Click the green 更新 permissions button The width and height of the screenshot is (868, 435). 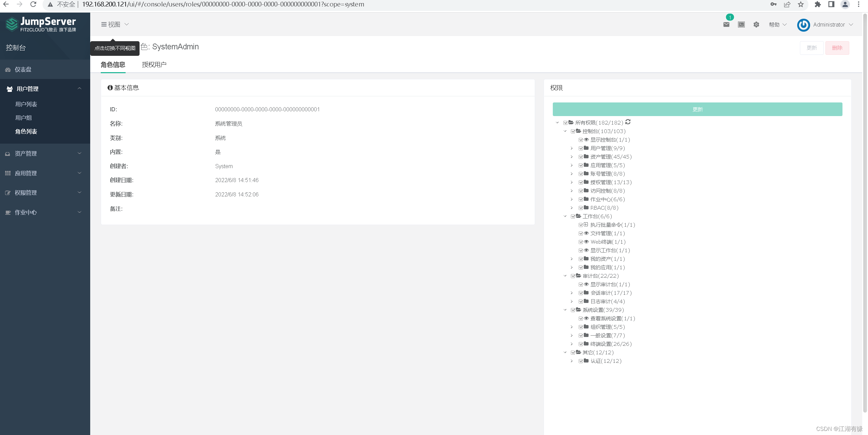[x=697, y=109]
